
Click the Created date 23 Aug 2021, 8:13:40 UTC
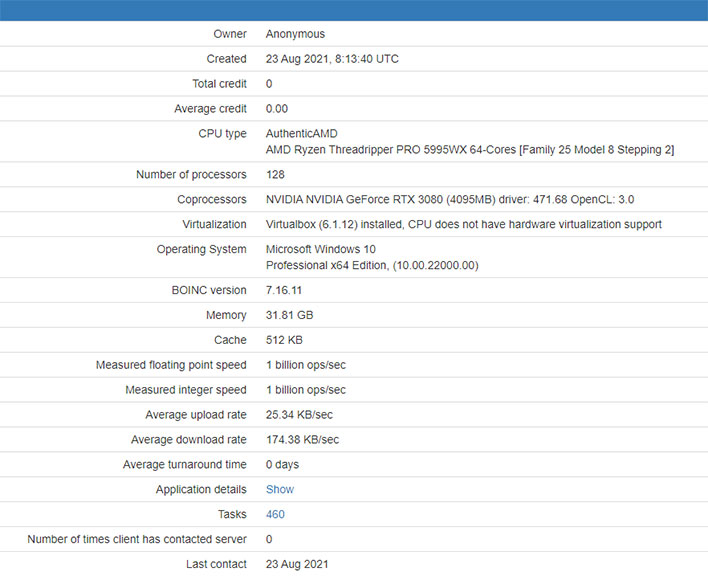(332, 59)
